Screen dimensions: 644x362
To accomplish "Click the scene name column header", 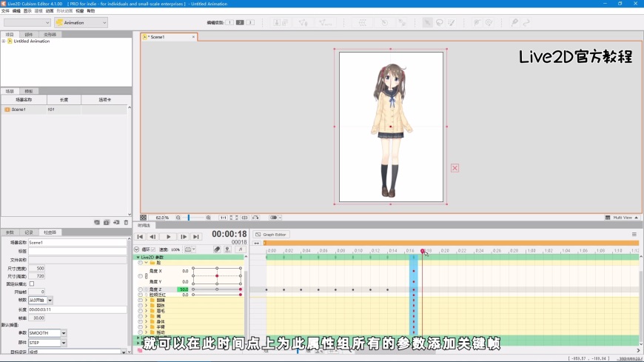I will point(24,100).
